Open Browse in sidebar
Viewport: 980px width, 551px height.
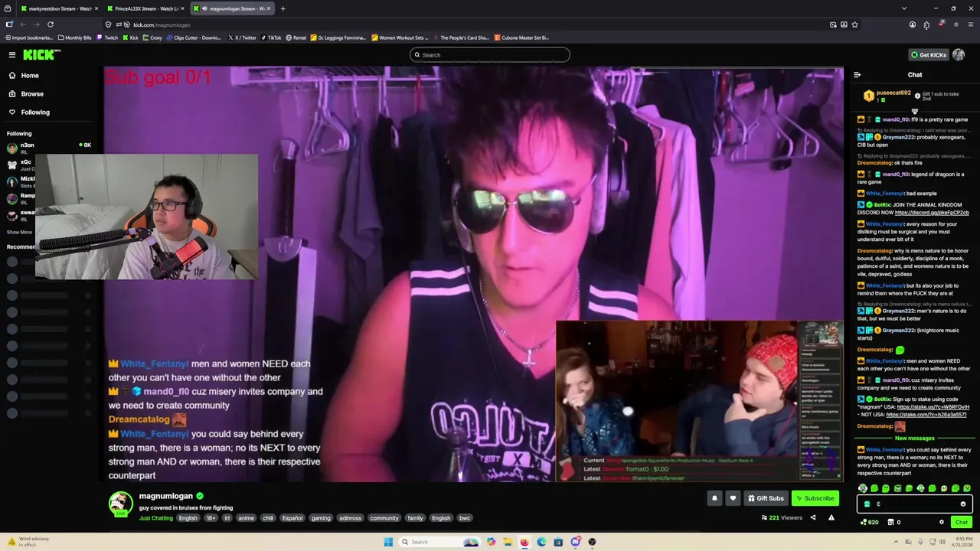[32, 93]
